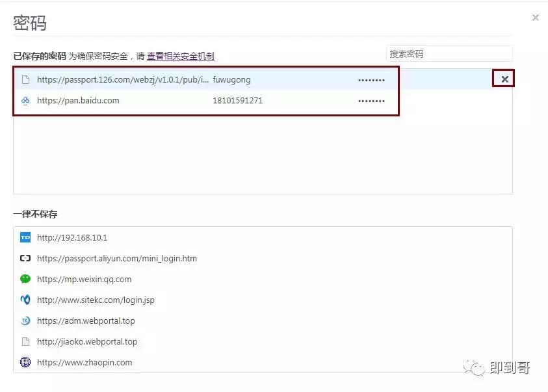This screenshot has height=392, width=548.
Task: Select the https://adm.webportal.top entry
Action: [86, 320]
